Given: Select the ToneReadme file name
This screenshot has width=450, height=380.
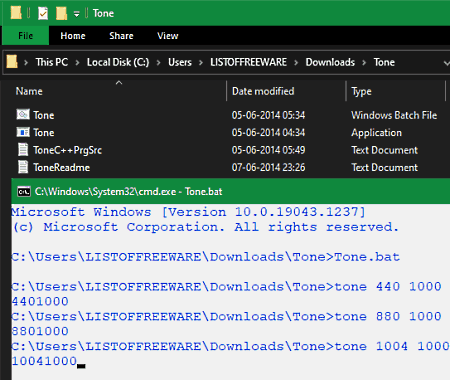Looking at the screenshot, I should (x=61, y=167).
